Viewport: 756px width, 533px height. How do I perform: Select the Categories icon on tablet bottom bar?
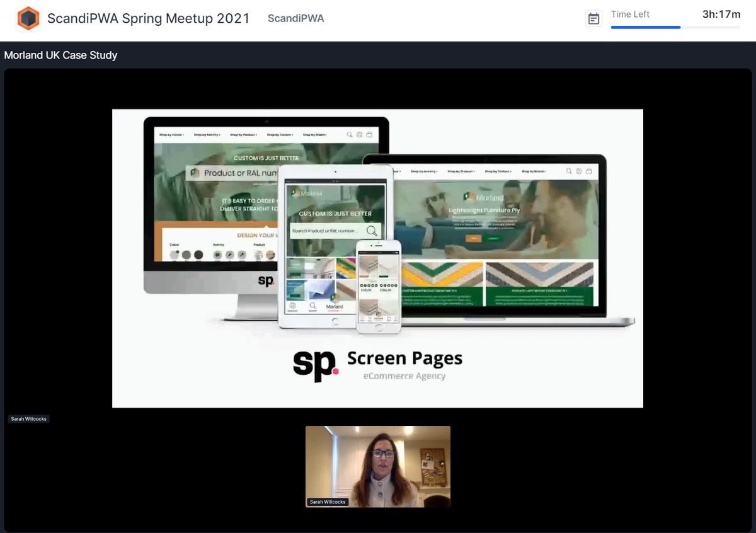[x=293, y=306]
